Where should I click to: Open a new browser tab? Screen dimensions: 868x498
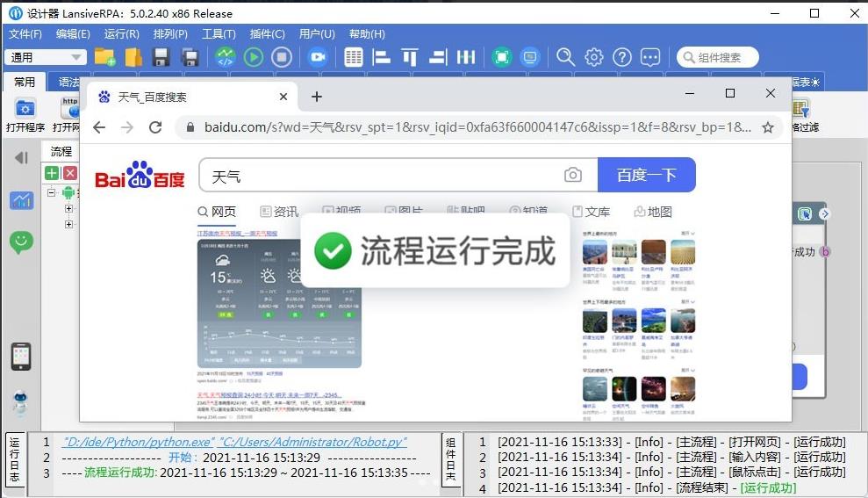(x=317, y=97)
